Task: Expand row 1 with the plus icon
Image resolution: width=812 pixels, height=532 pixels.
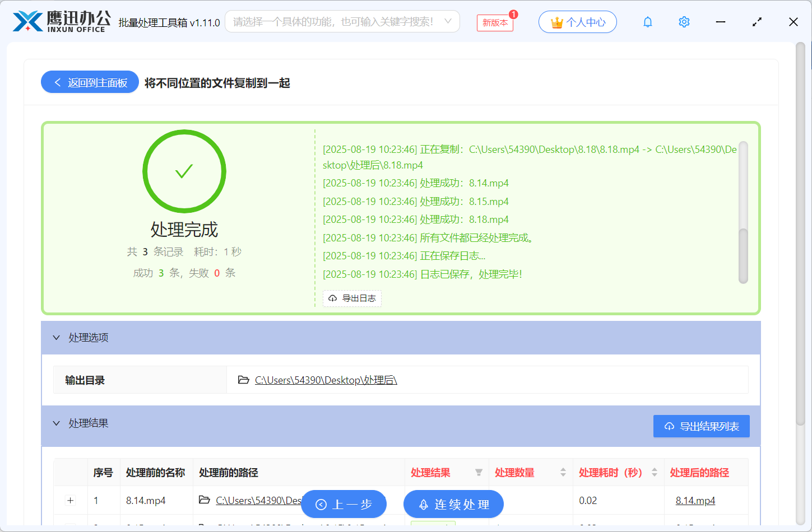Action: click(x=71, y=501)
